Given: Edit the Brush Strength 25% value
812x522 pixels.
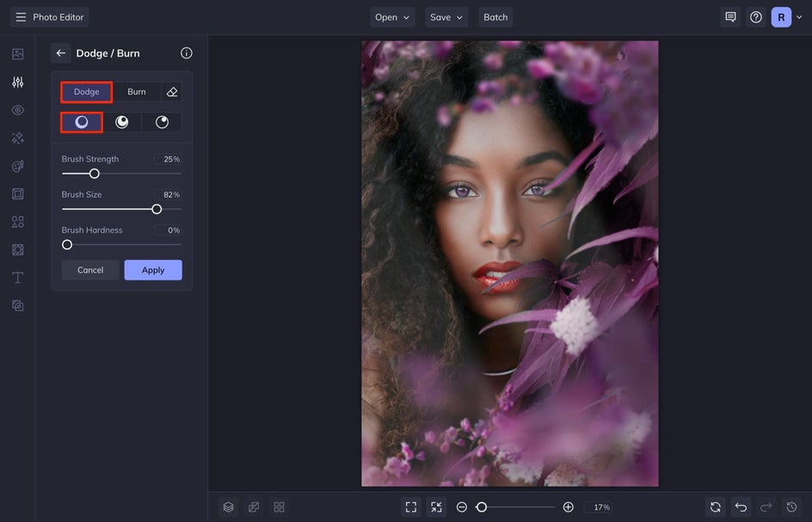Looking at the screenshot, I should (x=168, y=159).
